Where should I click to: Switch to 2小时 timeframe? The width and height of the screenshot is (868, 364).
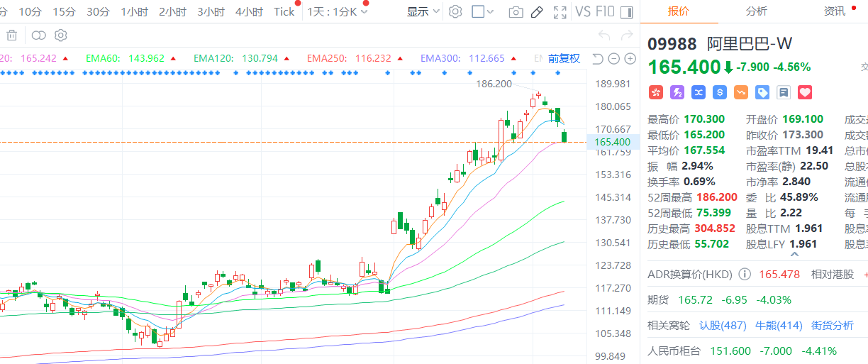coord(173,11)
